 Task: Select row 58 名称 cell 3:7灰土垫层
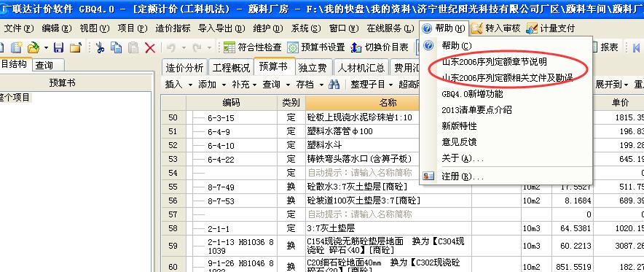tap(388, 228)
